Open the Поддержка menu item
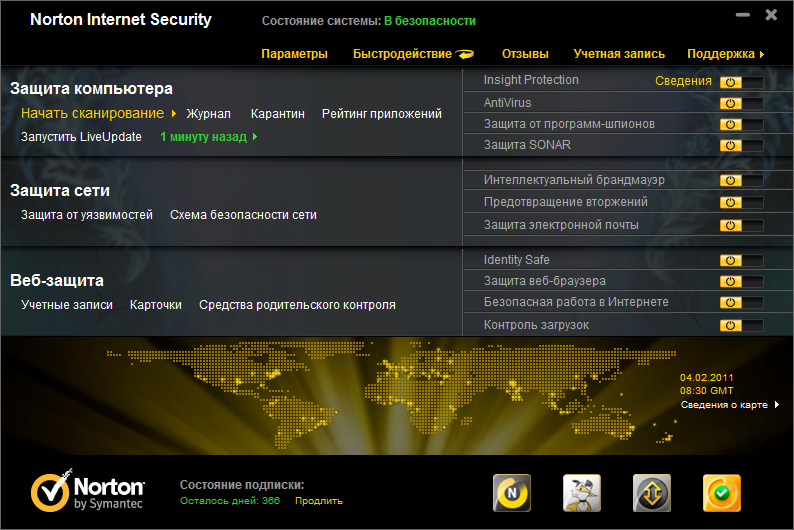 [x=721, y=54]
